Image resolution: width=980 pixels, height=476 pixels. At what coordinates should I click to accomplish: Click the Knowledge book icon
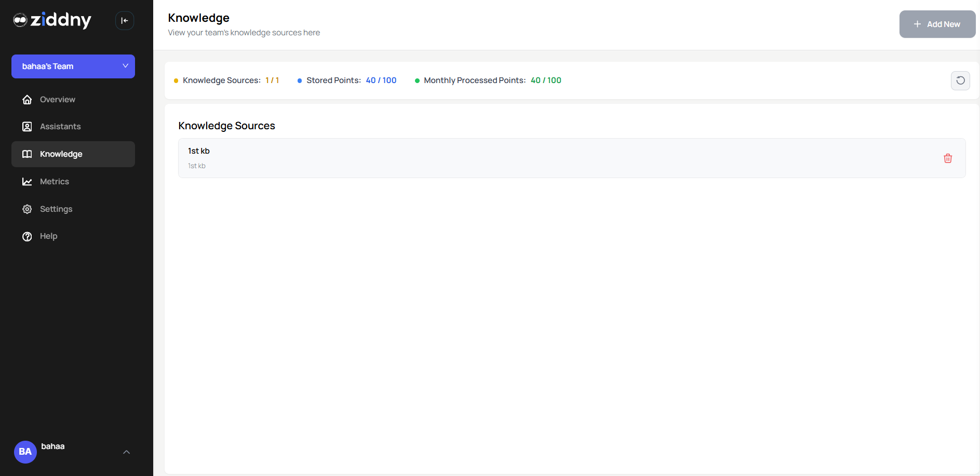(27, 154)
